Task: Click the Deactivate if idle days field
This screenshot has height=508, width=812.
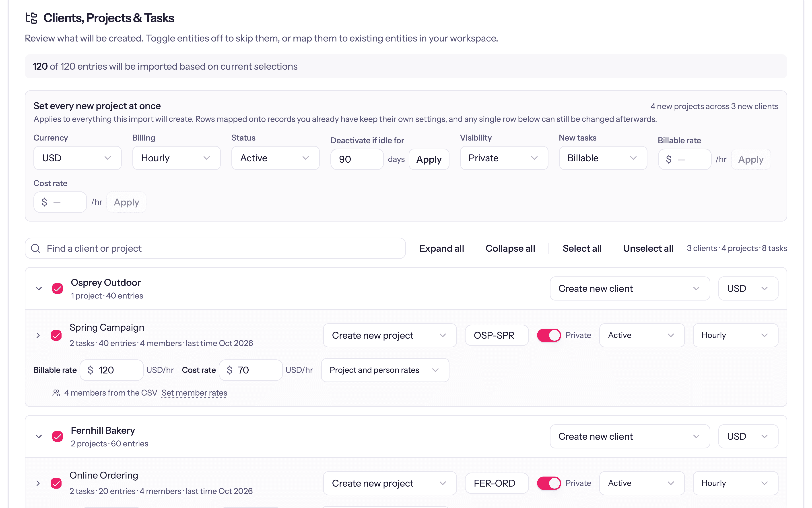Action: point(357,159)
